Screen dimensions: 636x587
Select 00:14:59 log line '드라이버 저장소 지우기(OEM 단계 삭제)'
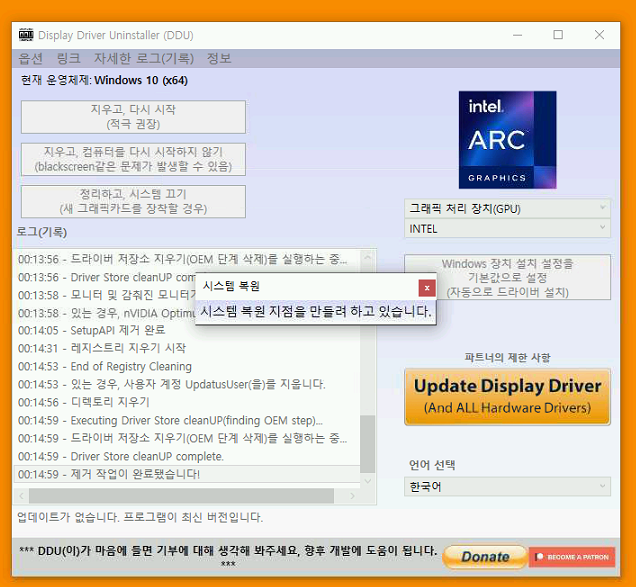tap(187, 438)
